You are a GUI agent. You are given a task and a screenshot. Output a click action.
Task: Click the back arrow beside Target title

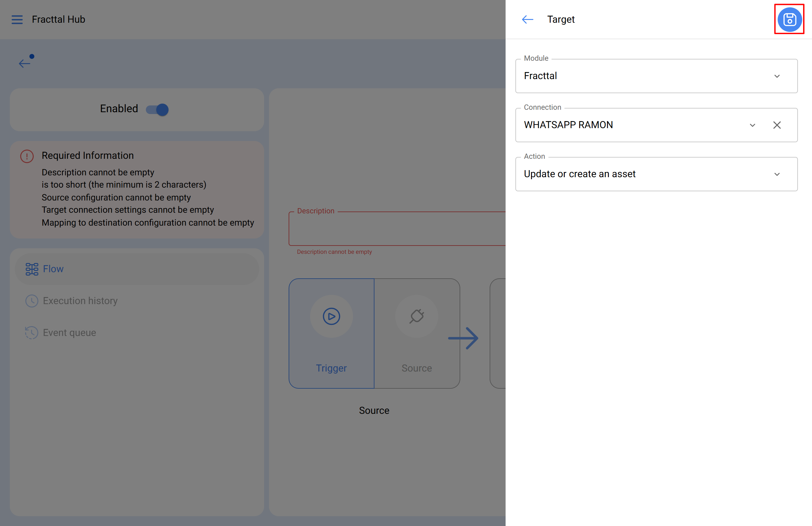point(527,19)
